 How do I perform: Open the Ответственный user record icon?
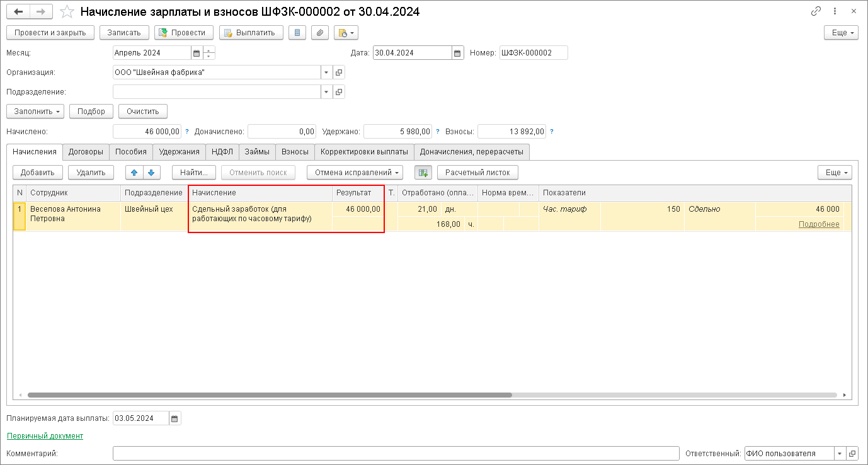852,453
